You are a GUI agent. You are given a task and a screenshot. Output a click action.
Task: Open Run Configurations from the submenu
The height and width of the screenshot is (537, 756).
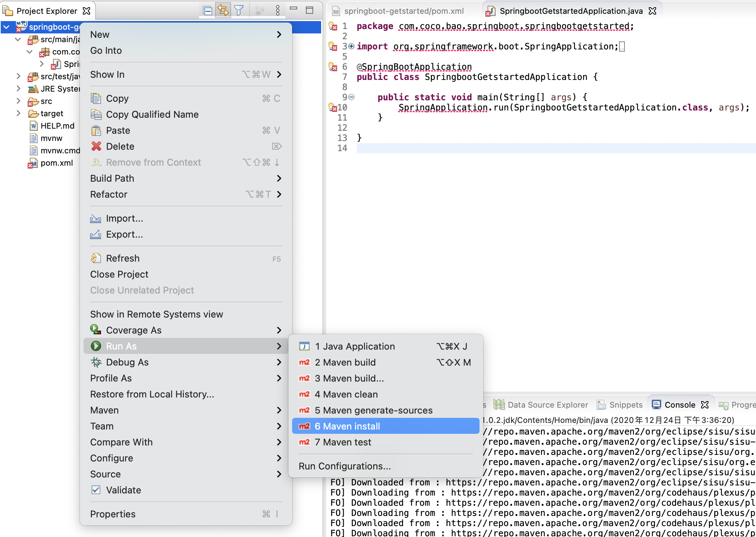coord(344,466)
